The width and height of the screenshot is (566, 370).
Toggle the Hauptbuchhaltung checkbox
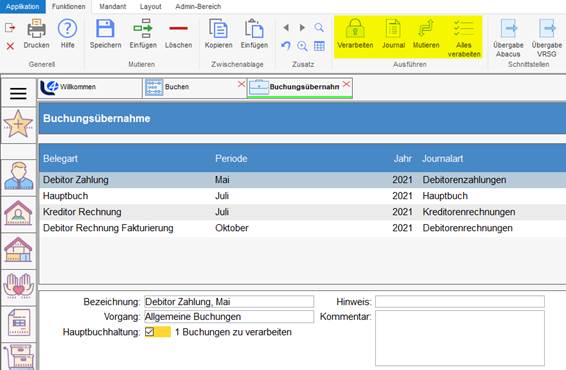coord(149,332)
